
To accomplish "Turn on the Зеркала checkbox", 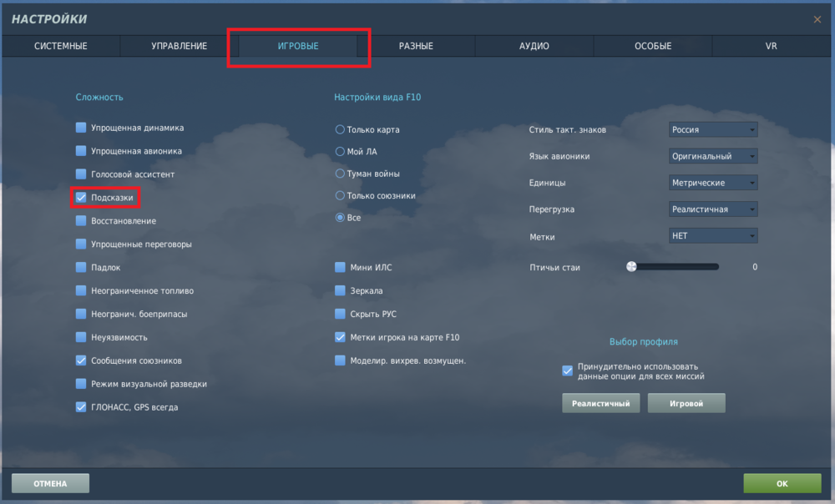I will pos(340,290).
